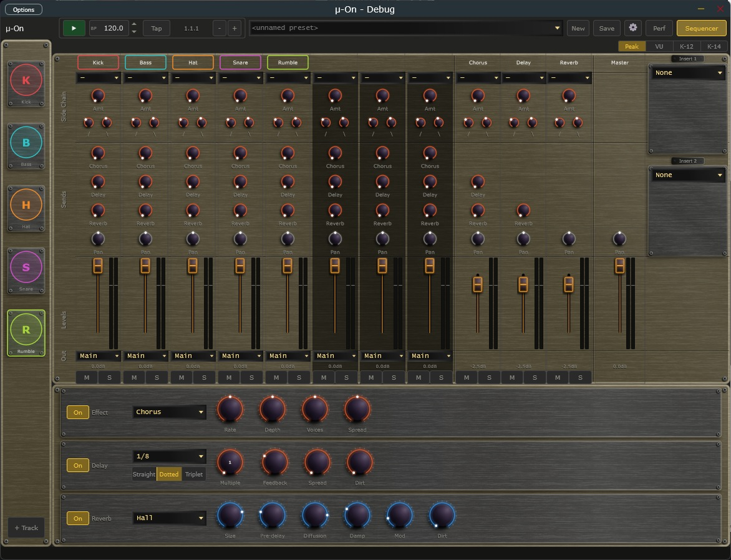The width and height of the screenshot is (731, 560).
Task: Switch meter mode to K-12
Action: (686, 46)
